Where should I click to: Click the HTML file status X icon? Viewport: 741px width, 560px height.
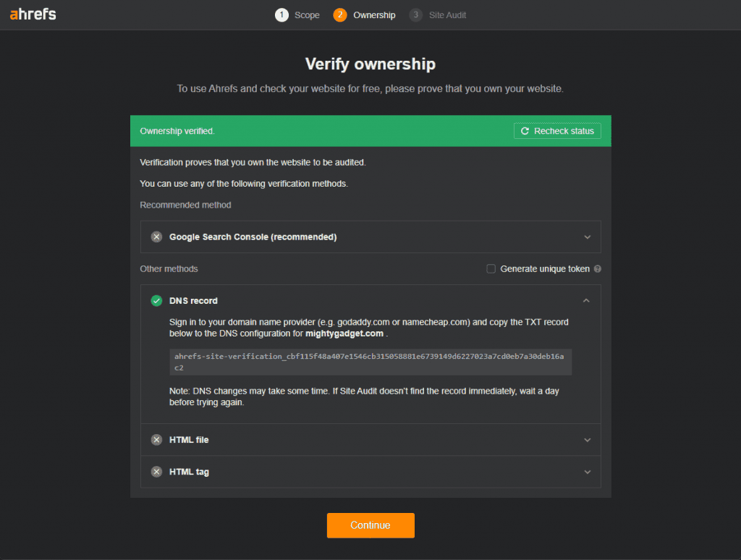(156, 440)
